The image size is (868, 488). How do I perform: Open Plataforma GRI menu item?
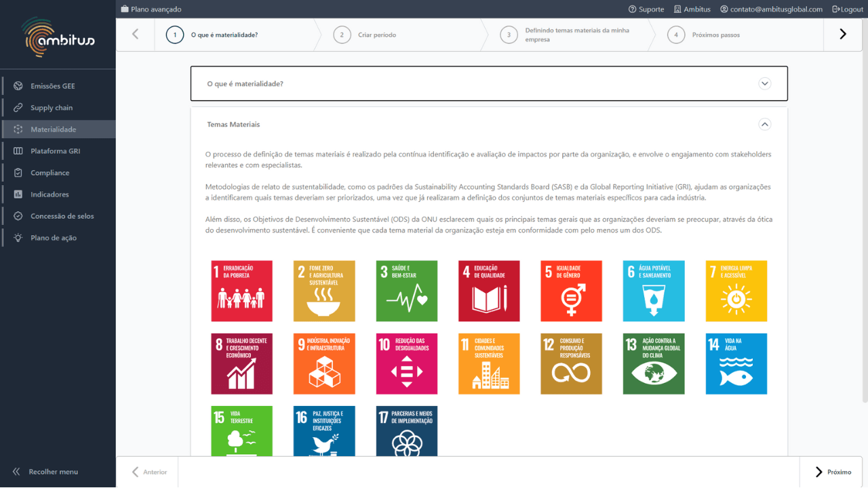(58, 151)
